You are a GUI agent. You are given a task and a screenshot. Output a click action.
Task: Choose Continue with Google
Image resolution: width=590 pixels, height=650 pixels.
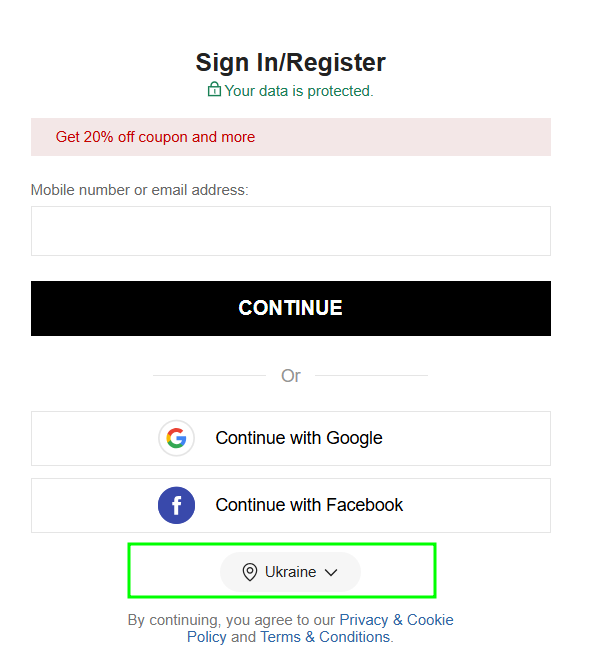tap(291, 439)
